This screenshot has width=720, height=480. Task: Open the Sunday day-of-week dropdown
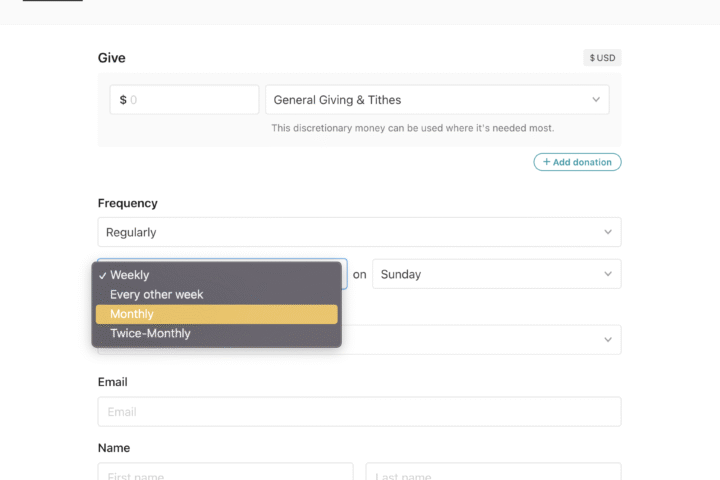pyautogui.click(x=495, y=274)
